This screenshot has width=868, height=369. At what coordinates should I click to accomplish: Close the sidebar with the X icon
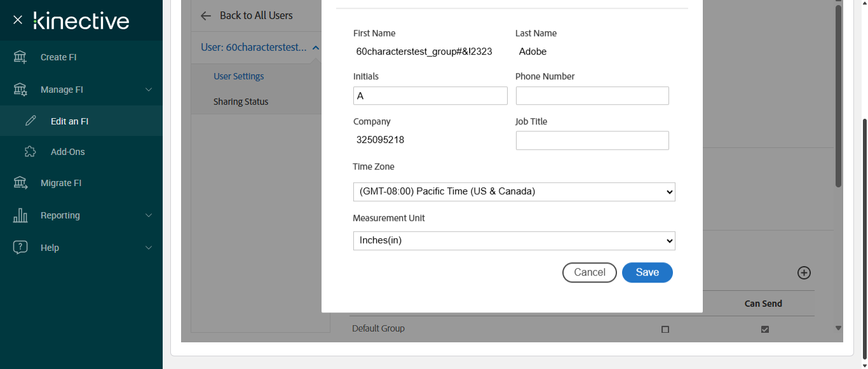click(18, 20)
